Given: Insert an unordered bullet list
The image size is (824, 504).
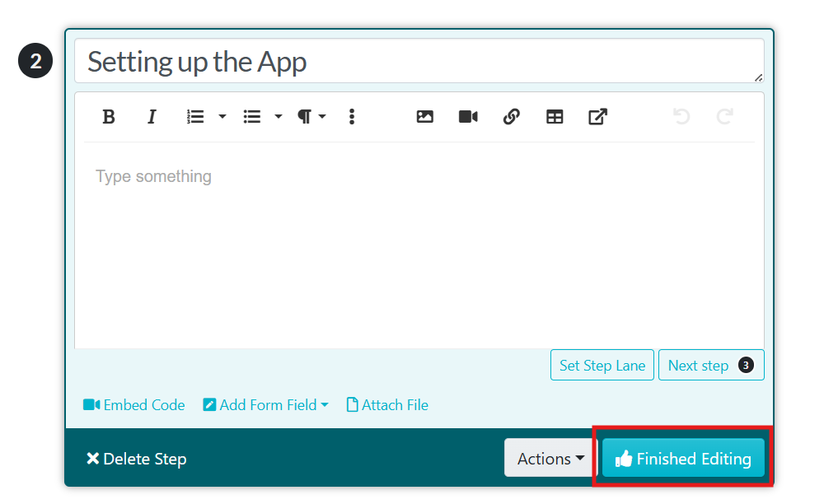Looking at the screenshot, I should 252,117.
